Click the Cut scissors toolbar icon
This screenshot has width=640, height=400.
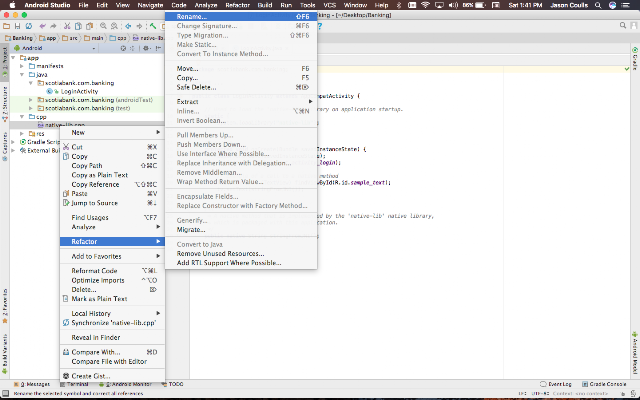(x=67, y=26)
